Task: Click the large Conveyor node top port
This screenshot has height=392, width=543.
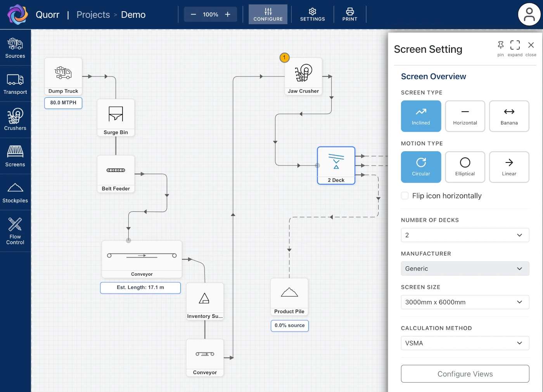Action: 128,240
